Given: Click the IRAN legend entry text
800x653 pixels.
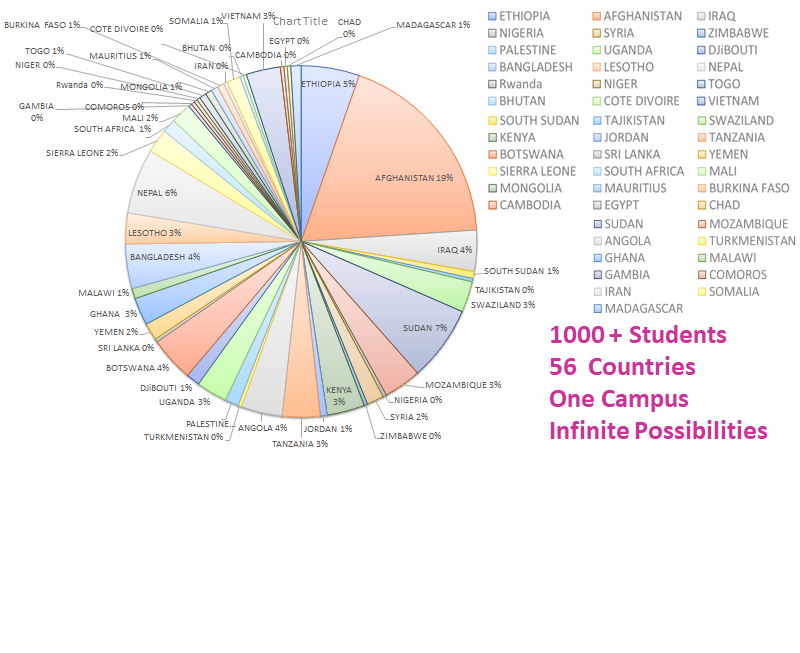Looking at the screenshot, I should tap(618, 292).
